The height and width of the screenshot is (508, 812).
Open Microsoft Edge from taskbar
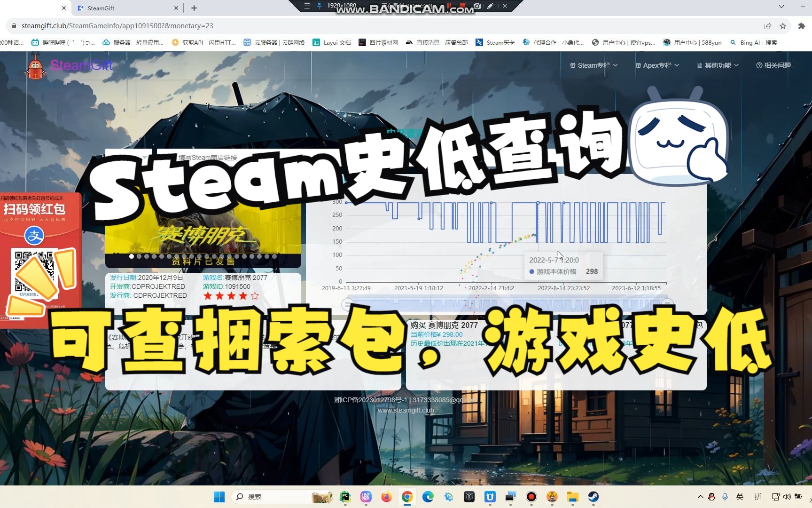[428, 497]
